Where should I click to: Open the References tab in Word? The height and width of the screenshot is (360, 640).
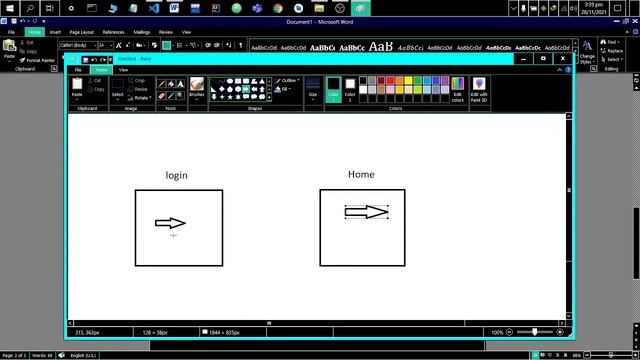point(113,32)
